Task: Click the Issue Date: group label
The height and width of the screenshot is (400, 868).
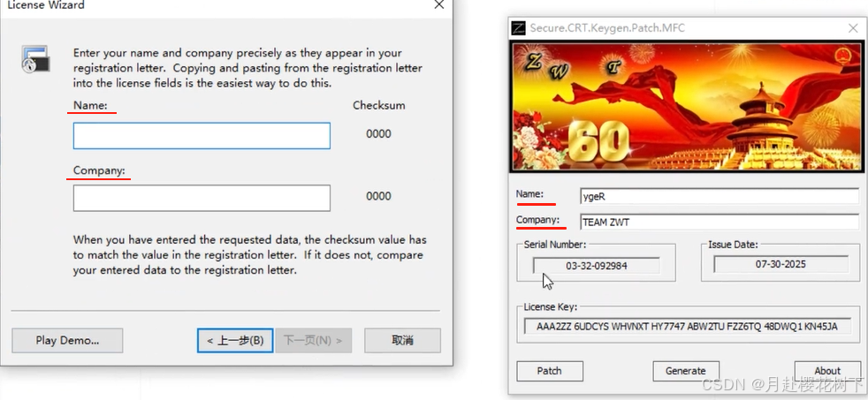Action: pyautogui.click(x=733, y=244)
